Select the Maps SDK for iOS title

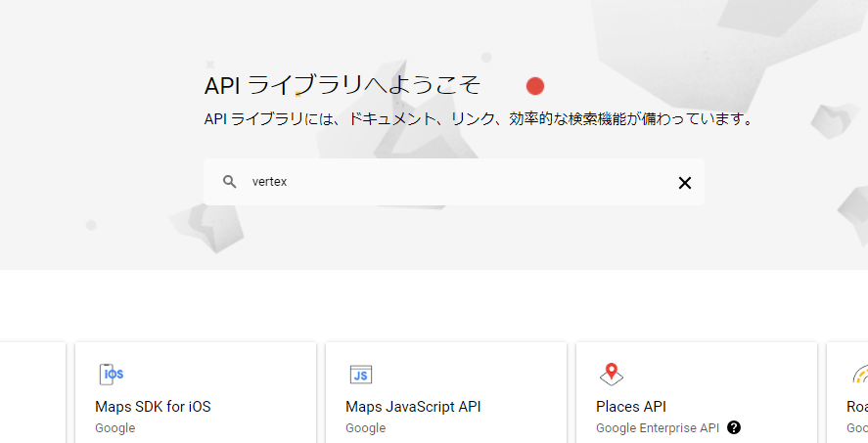point(153,407)
